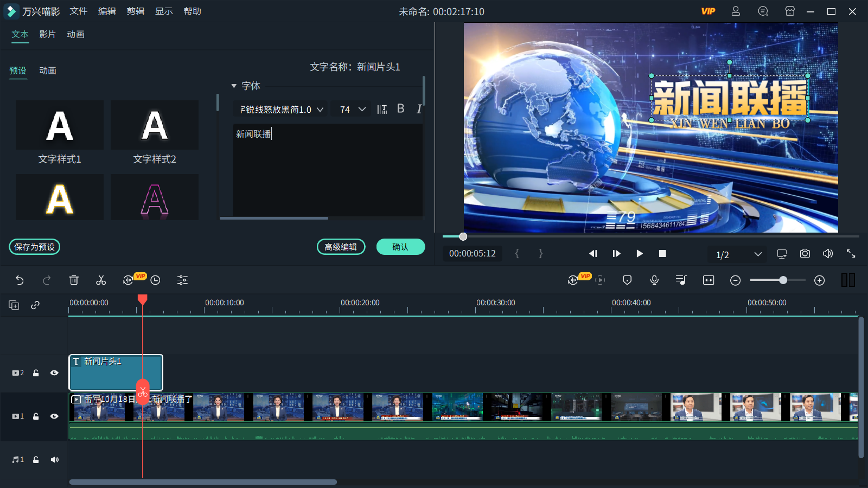Take a snapshot with the camera icon

pos(805,253)
